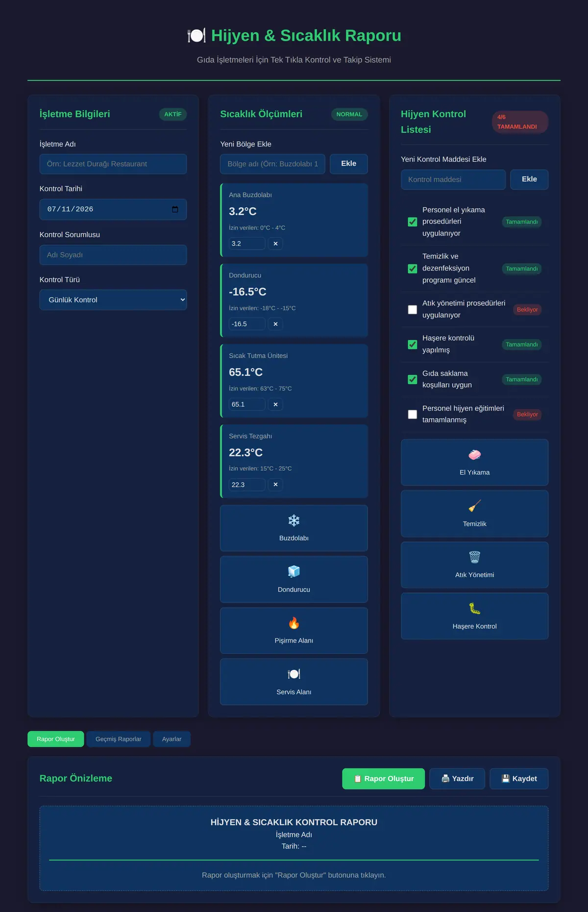Go to the Ayarlar tab
588x912 pixels.
171,739
